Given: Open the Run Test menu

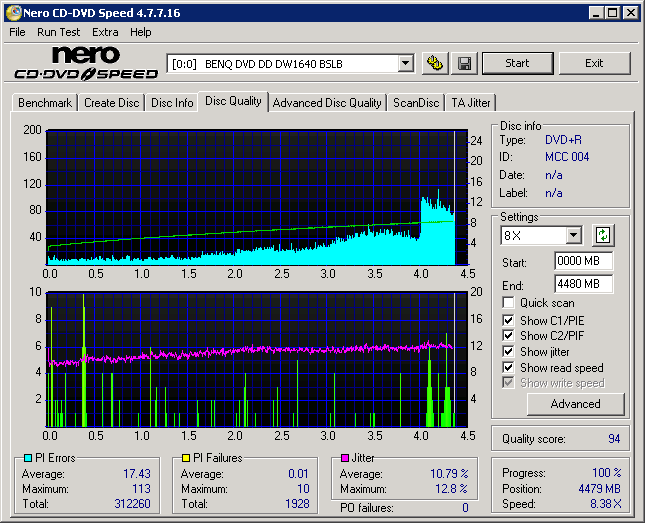Looking at the screenshot, I should tap(59, 32).
